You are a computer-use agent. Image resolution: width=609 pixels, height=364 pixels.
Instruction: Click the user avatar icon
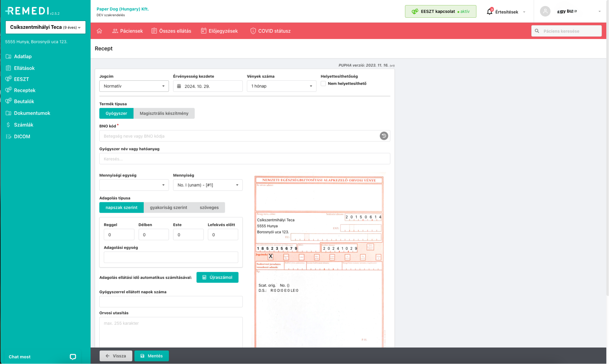(545, 11)
